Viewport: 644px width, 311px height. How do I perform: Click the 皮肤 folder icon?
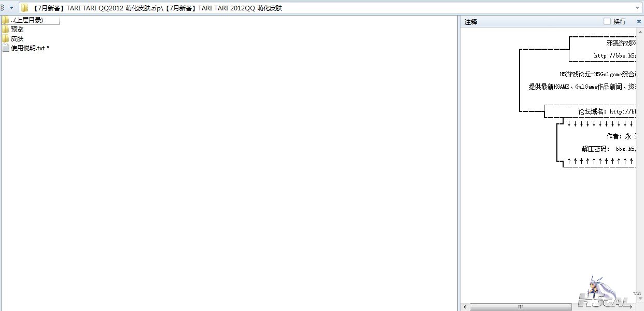(x=6, y=39)
